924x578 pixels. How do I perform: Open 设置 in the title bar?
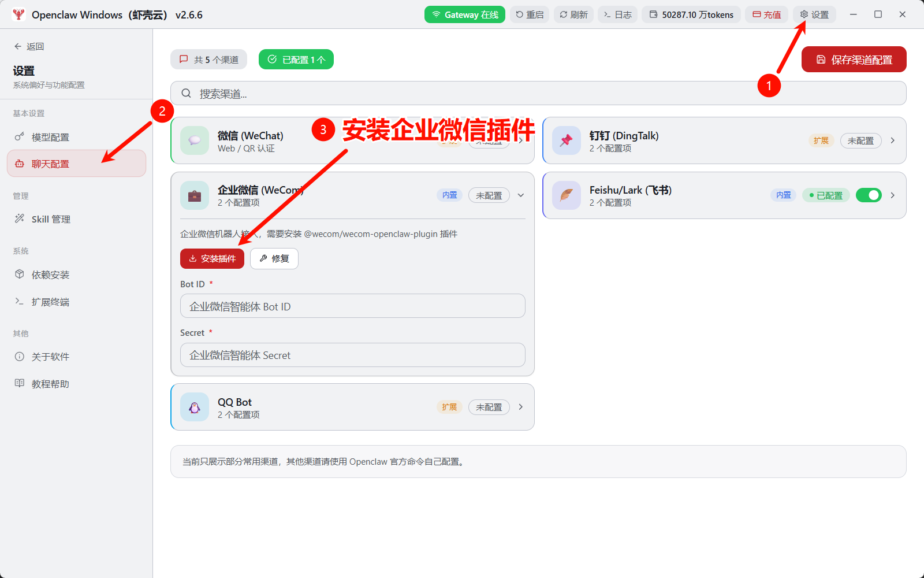click(814, 14)
